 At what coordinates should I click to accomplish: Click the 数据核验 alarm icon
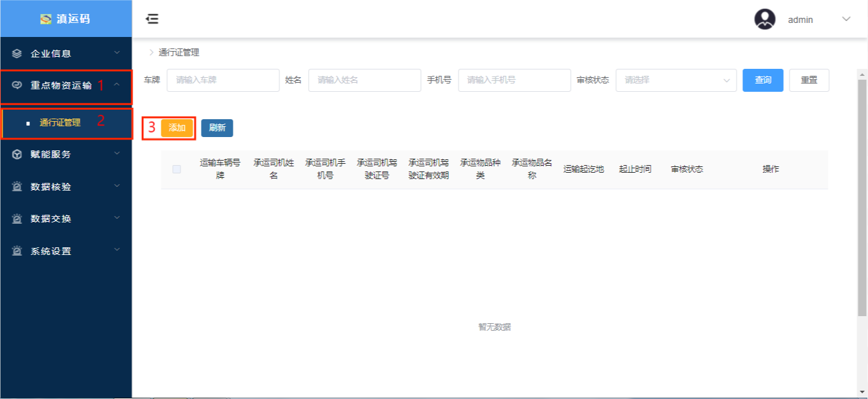click(17, 187)
